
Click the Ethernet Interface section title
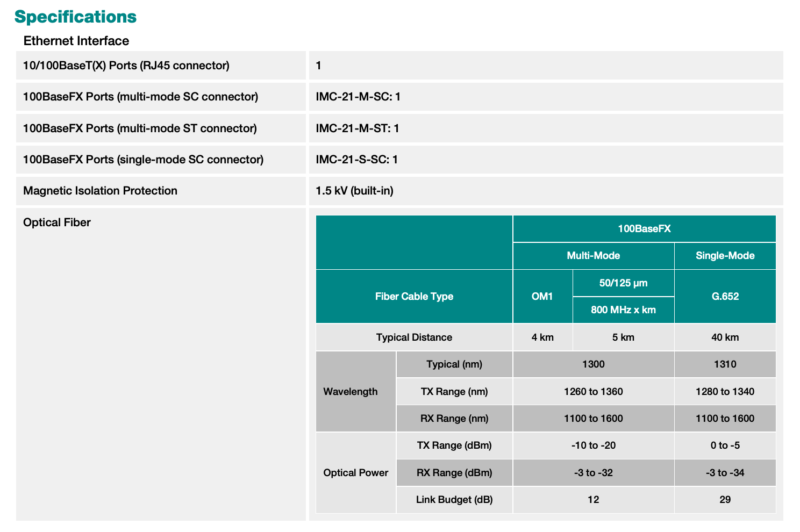pyautogui.click(x=76, y=41)
